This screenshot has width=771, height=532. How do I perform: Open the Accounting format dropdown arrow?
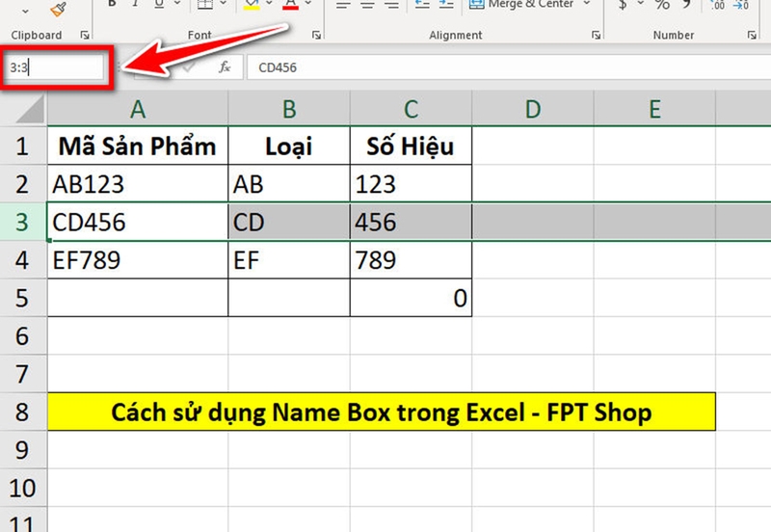tap(641, 4)
